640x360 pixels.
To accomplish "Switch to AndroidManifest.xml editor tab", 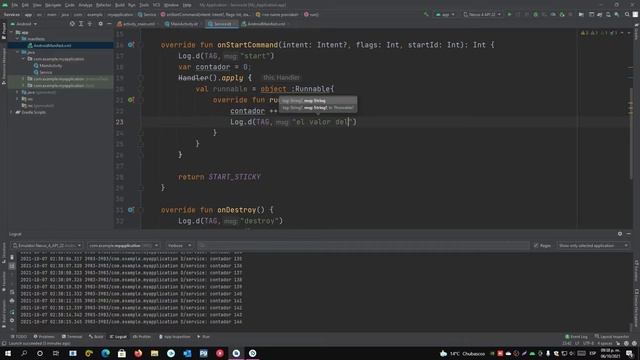I will 263,24.
